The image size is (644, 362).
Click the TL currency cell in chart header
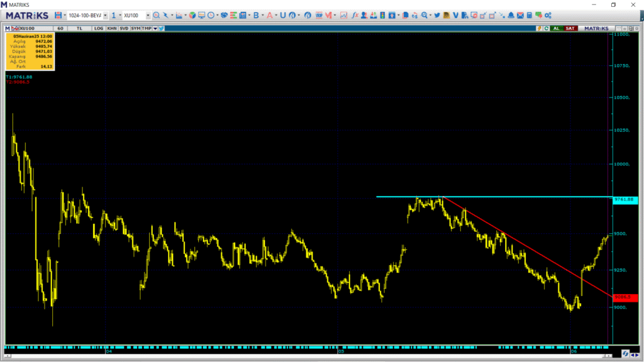point(80,28)
